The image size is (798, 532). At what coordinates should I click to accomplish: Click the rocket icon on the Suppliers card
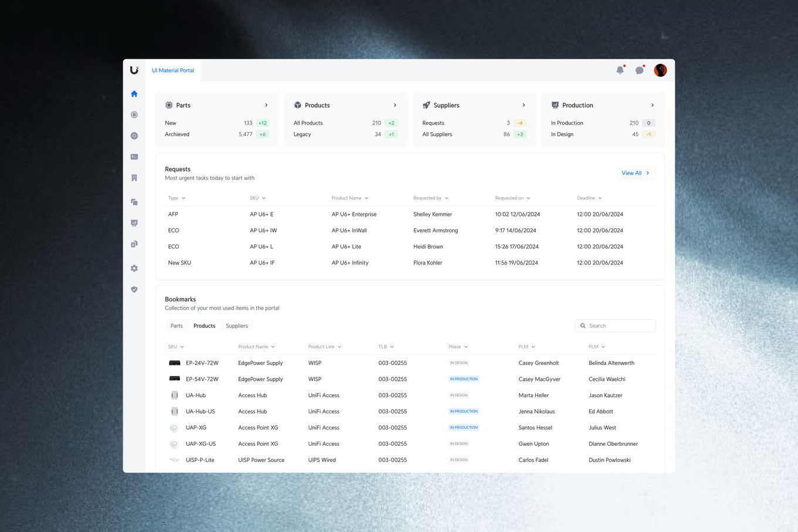pos(427,105)
